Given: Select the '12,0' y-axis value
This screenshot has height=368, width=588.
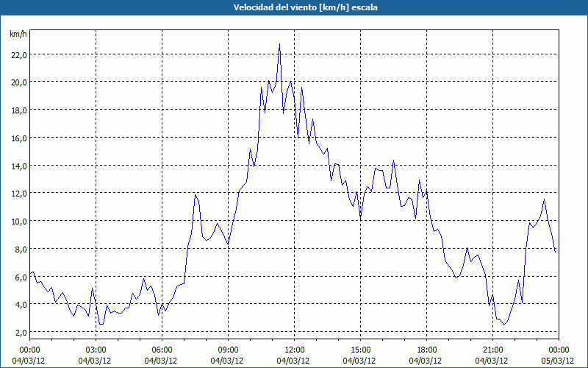Looking at the screenshot, I should point(19,194).
